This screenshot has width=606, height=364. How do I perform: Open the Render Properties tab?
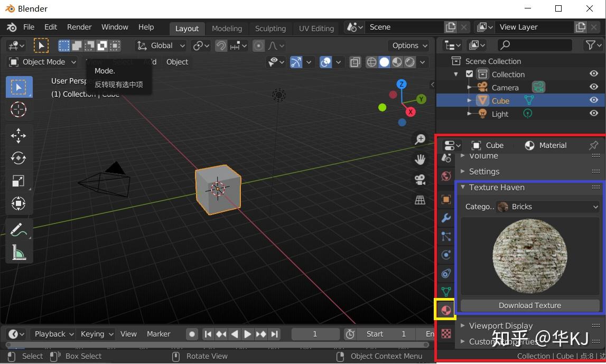446,157
